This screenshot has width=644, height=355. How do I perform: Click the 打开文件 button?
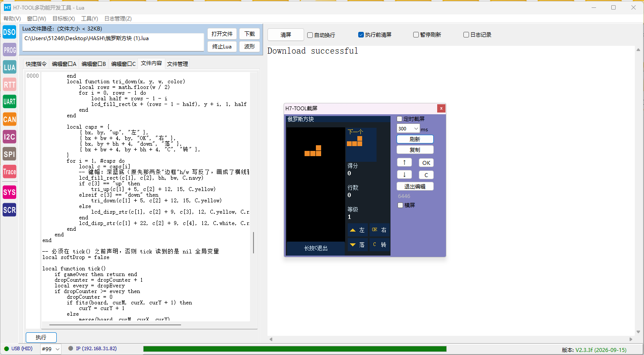click(x=222, y=34)
